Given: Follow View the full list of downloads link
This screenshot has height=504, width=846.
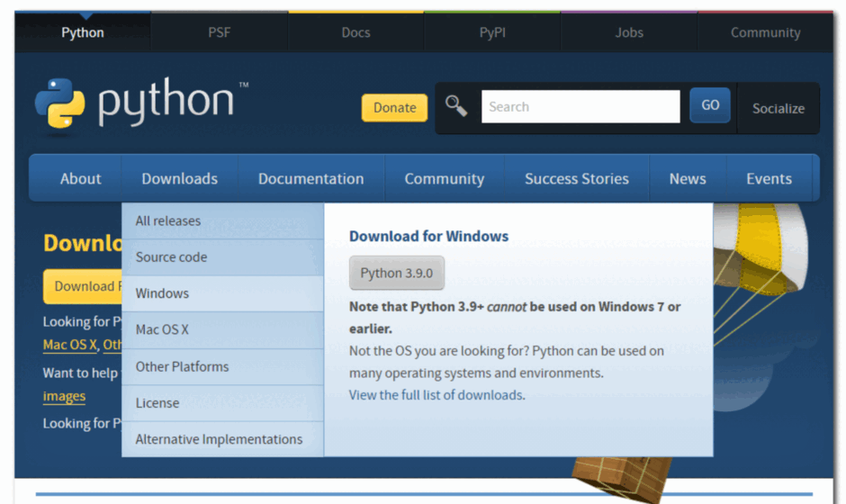Looking at the screenshot, I should [437, 395].
